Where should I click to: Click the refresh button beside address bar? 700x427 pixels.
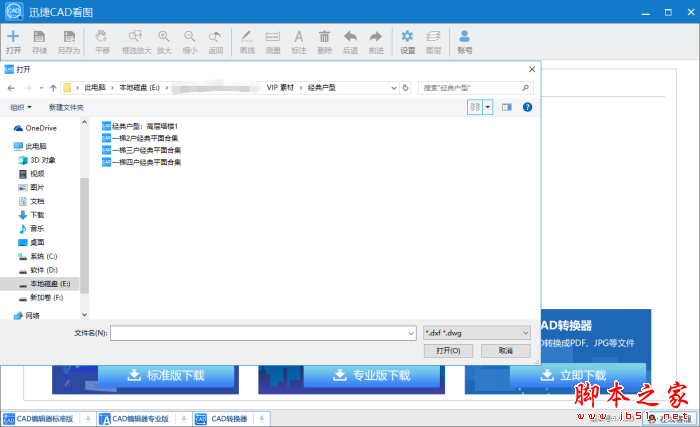point(409,88)
